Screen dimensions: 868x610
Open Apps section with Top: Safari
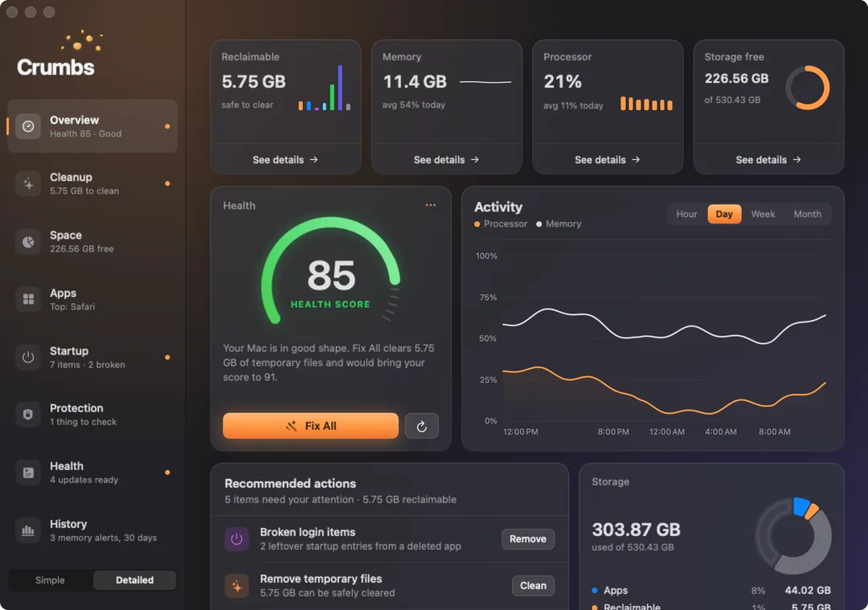click(x=92, y=300)
